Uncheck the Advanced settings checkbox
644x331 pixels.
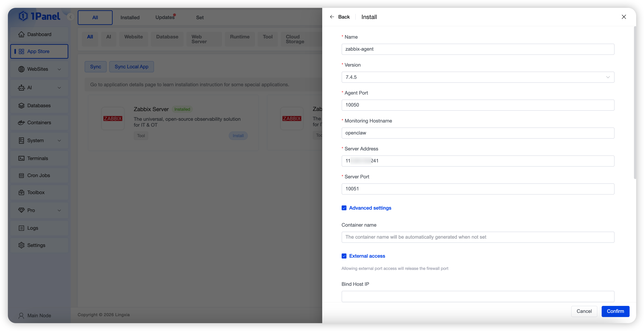click(344, 208)
